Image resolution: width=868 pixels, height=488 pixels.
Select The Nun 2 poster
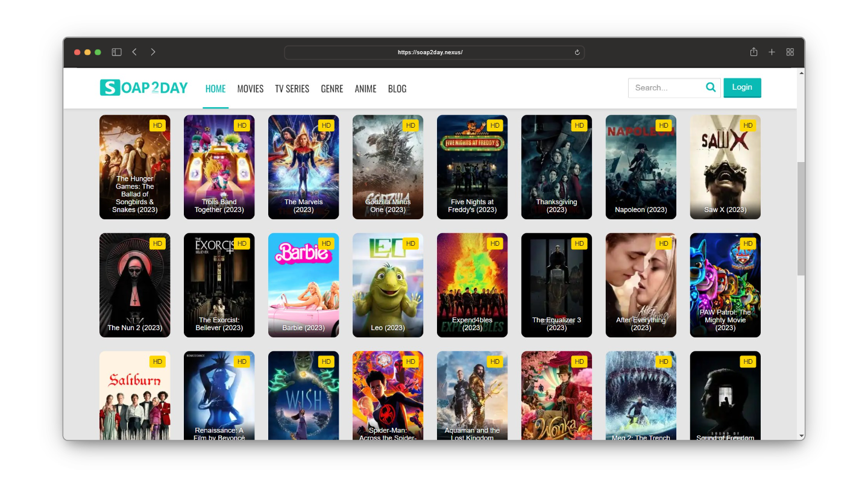click(x=135, y=285)
